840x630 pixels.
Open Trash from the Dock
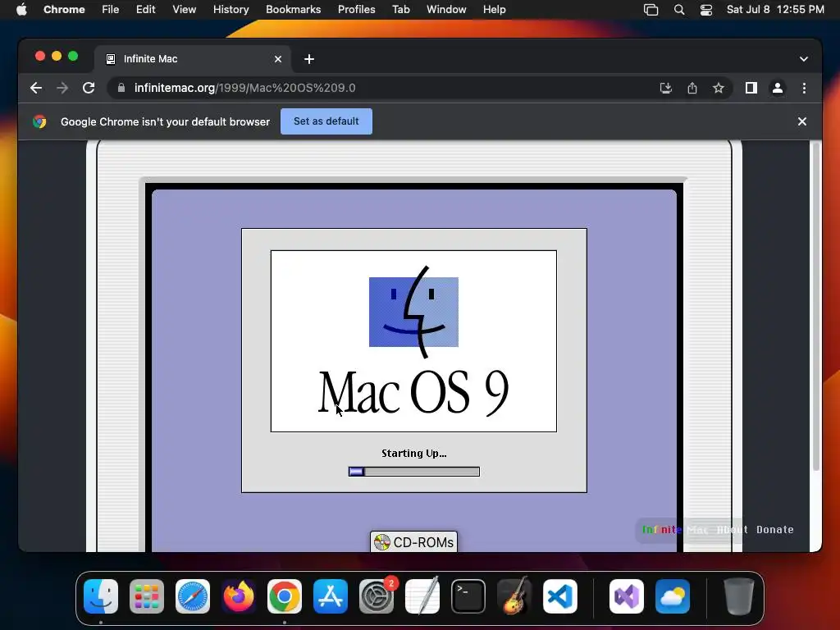point(739,596)
